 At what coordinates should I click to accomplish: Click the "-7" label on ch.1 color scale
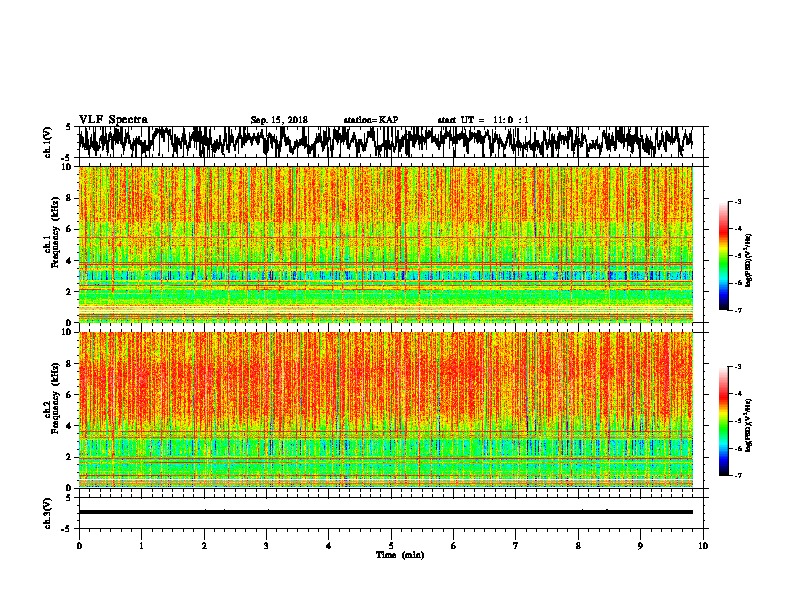coord(737,310)
